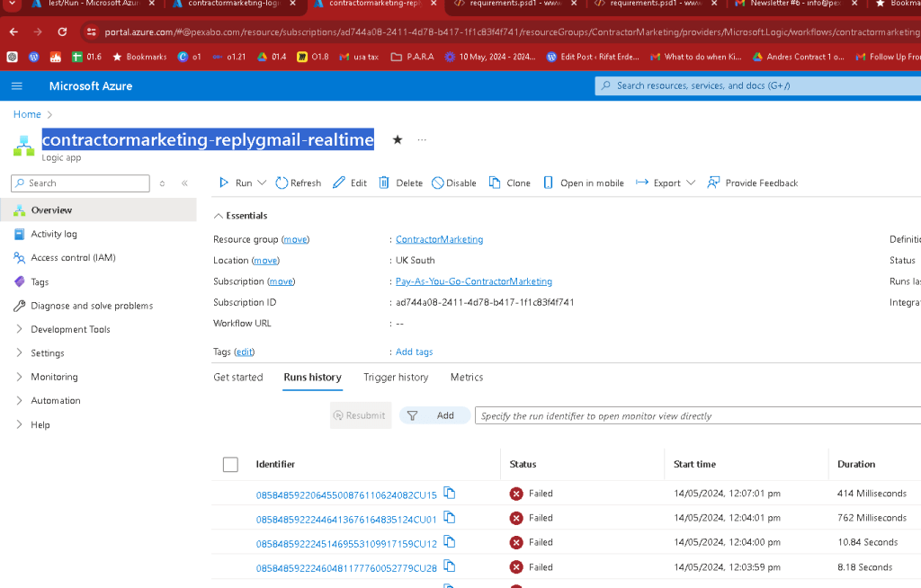
Task: Edit the logic app with pencil icon
Action: [350, 183]
